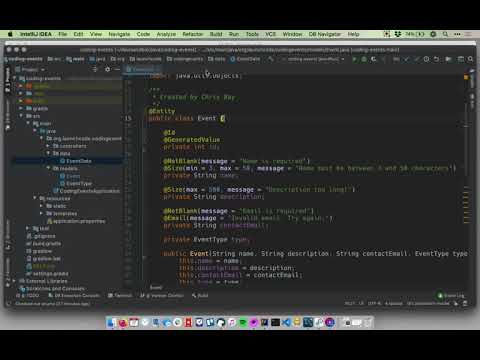Click the Rollback revert icon

pos(436,59)
